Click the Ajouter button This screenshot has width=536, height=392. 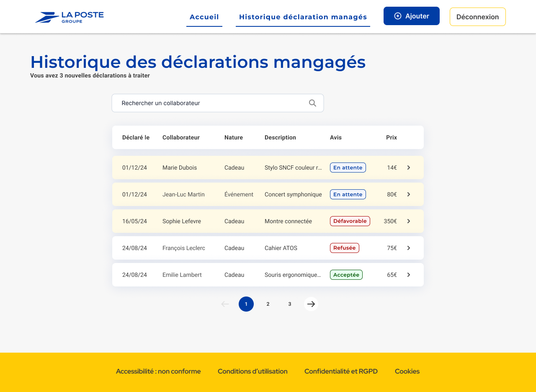coord(412,16)
